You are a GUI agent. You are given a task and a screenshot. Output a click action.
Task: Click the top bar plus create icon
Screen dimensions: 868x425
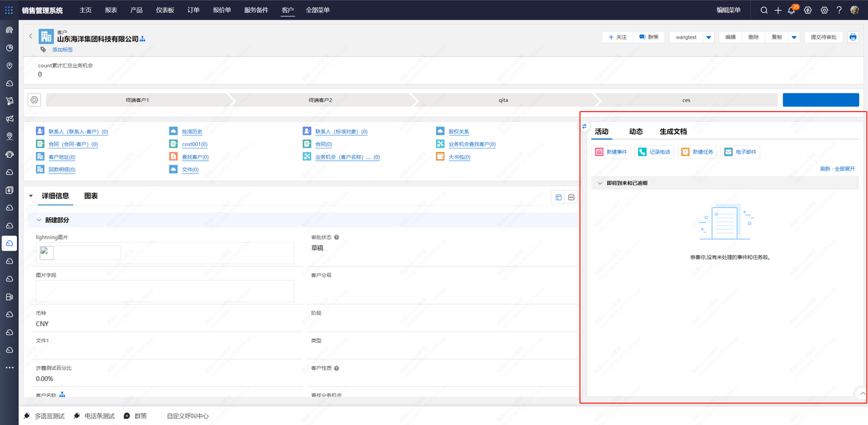pos(778,10)
